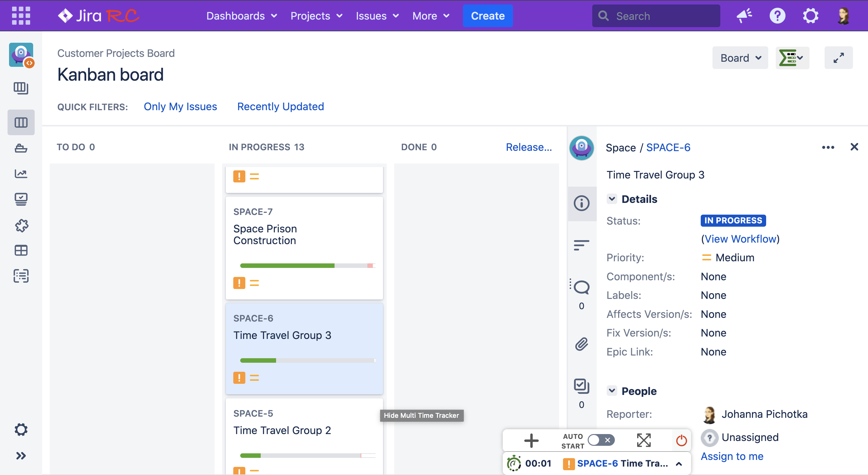The height and width of the screenshot is (475, 868).
Task: Open the app switcher grid icon
Action: 21,15
